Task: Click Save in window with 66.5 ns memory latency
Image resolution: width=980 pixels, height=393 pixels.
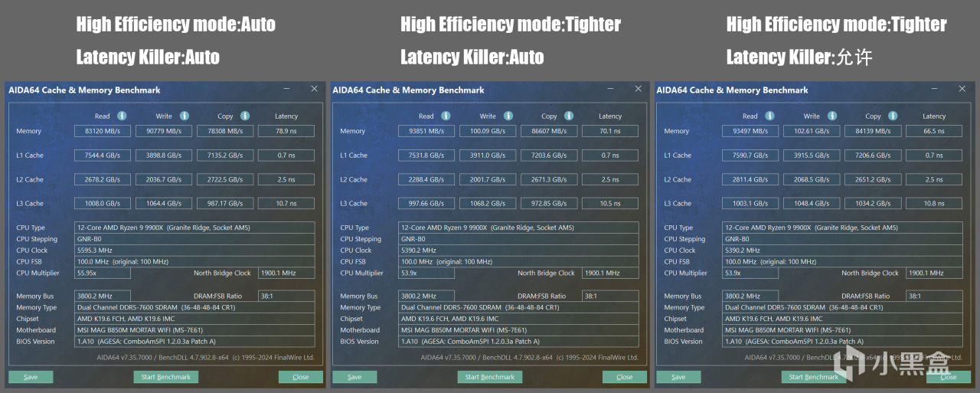Action: [x=678, y=377]
